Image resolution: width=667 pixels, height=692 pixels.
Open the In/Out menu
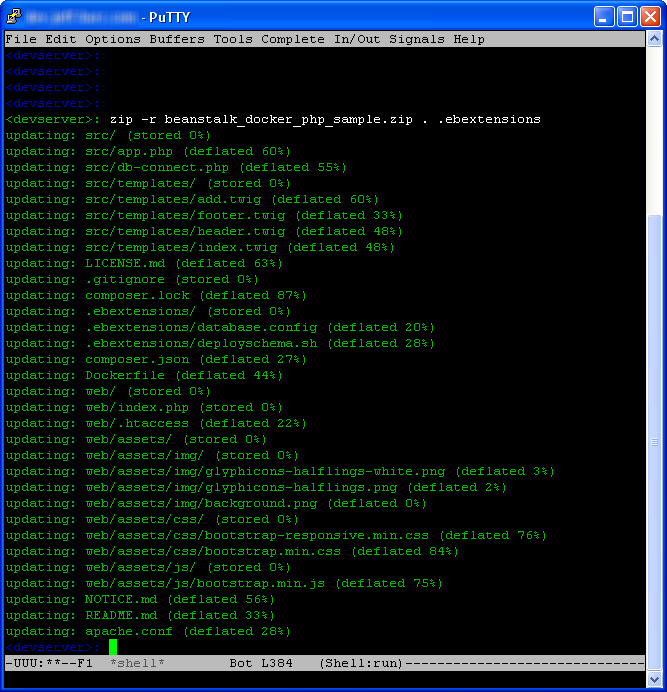357,39
